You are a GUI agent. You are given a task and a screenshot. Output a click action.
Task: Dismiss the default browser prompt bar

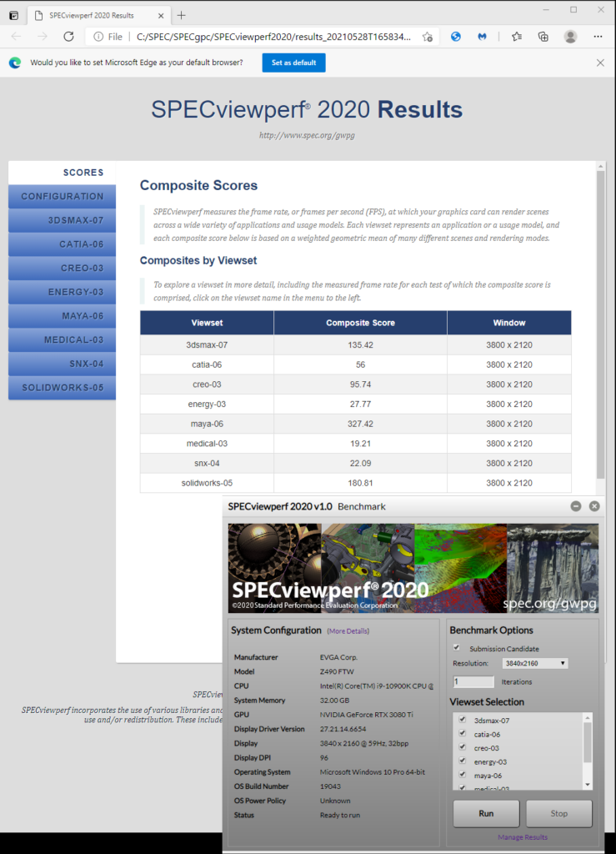(600, 63)
